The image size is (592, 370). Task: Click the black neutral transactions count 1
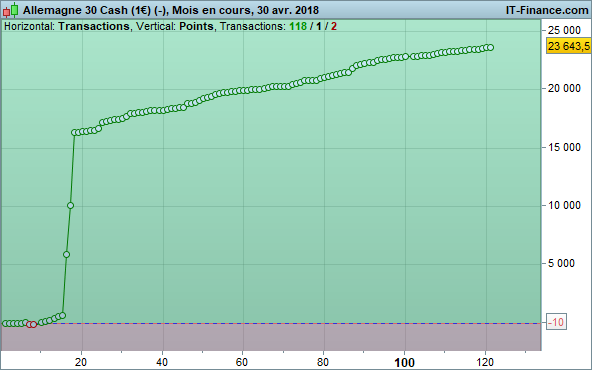[x=319, y=26]
